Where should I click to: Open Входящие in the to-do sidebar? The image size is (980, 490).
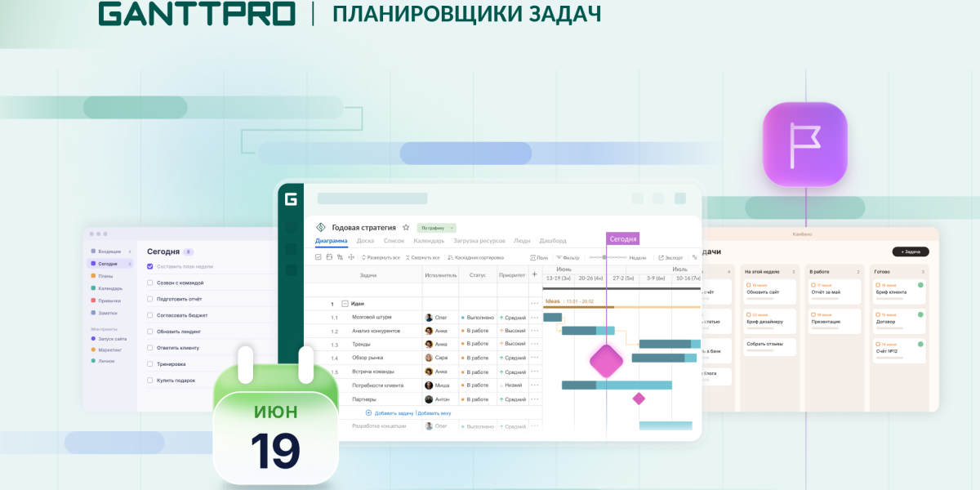coord(110,252)
